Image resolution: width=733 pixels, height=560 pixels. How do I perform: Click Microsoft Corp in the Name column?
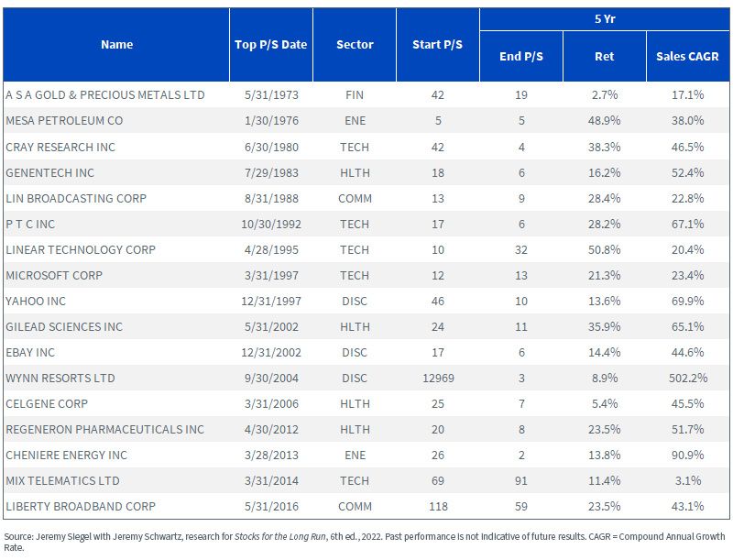[x=54, y=275]
